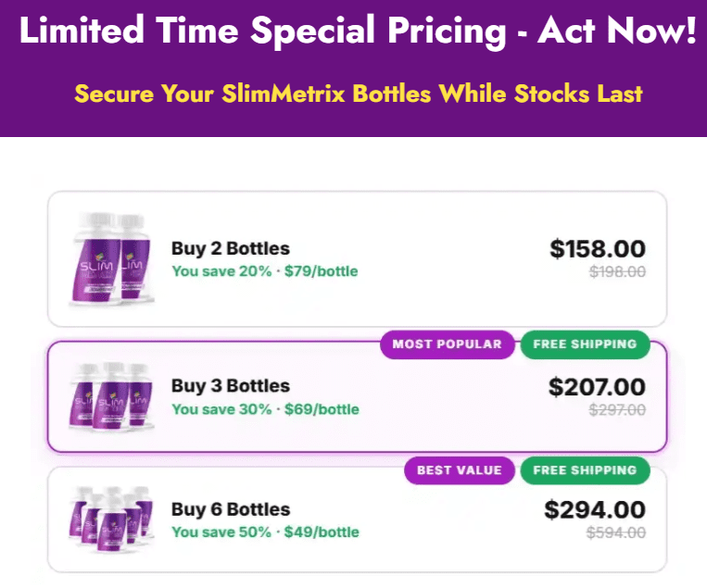Click FREE SHIPPING badge on 6-bottle offer
This screenshot has width=707, height=588.
586,470
